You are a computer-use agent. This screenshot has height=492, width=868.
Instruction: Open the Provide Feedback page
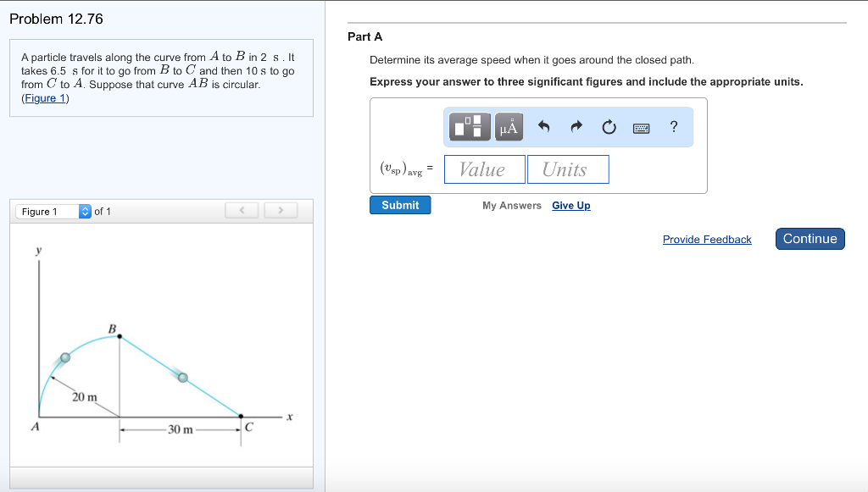[706, 239]
